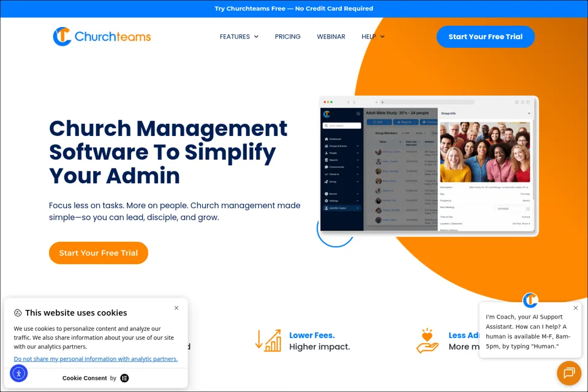This screenshot has height=392, width=588.
Task: Click the Lower Fees heading text
Action: (312, 336)
